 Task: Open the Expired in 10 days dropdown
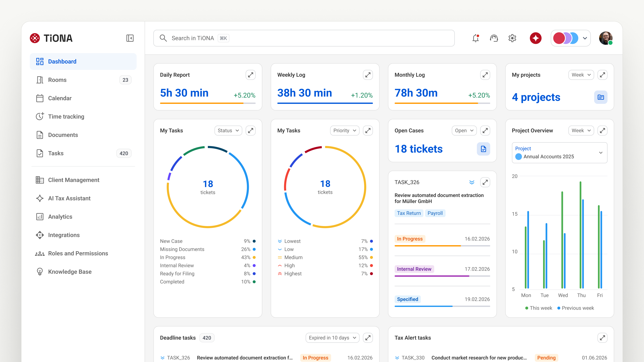[x=332, y=338]
